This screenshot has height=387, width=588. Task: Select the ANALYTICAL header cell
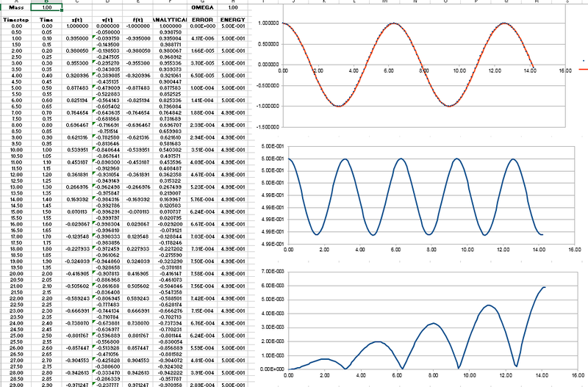click(x=170, y=20)
